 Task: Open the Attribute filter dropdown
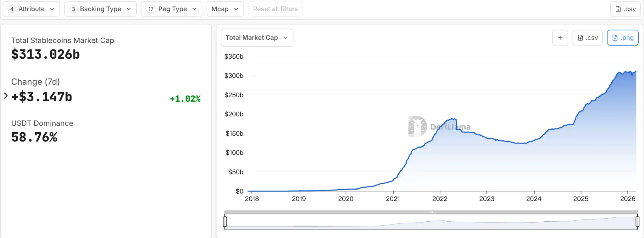tap(31, 9)
